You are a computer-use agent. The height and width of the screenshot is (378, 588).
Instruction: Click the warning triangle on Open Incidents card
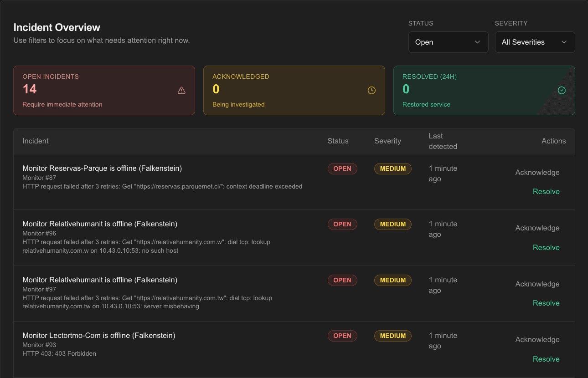[x=181, y=90]
